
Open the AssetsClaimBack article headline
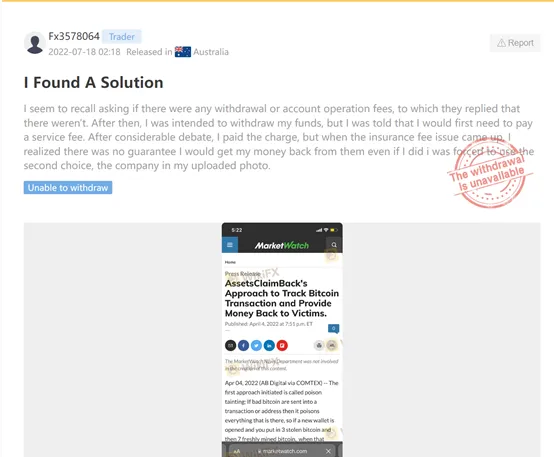point(282,298)
